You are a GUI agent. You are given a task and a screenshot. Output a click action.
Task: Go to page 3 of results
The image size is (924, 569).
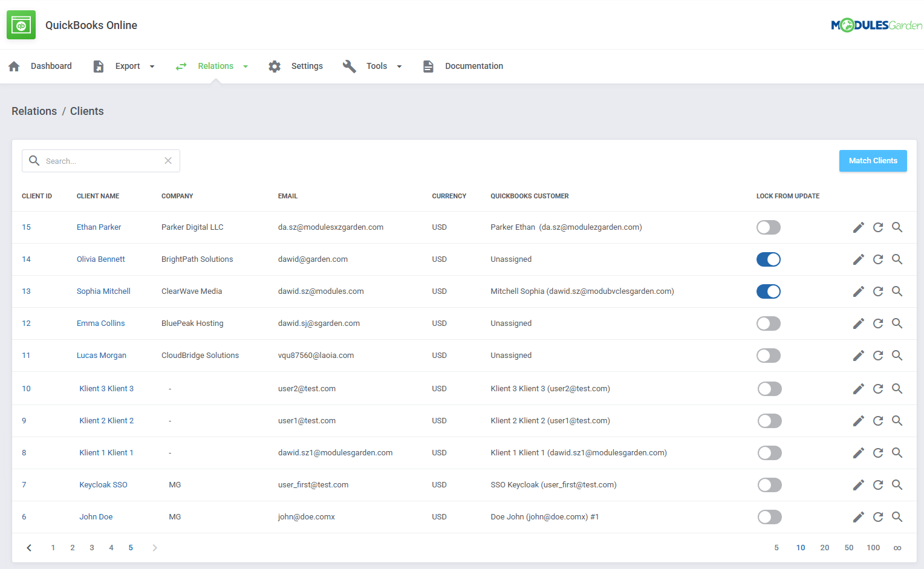coord(92,548)
